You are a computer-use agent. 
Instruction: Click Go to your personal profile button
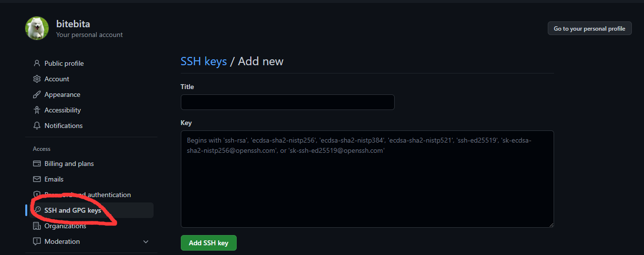pos(589,29)
